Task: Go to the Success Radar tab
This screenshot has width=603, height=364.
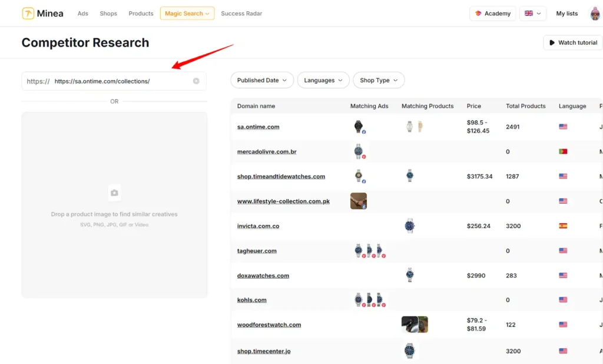Action: [241, 14]
